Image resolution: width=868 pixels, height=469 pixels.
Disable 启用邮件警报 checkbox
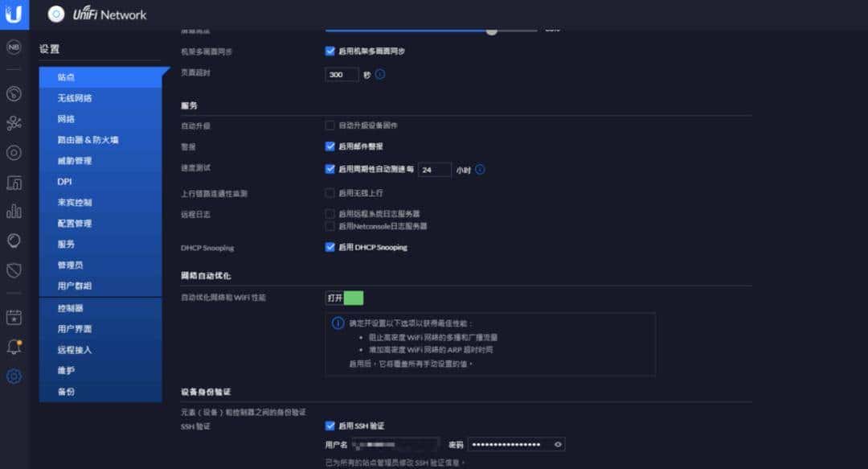click(330, 146)
